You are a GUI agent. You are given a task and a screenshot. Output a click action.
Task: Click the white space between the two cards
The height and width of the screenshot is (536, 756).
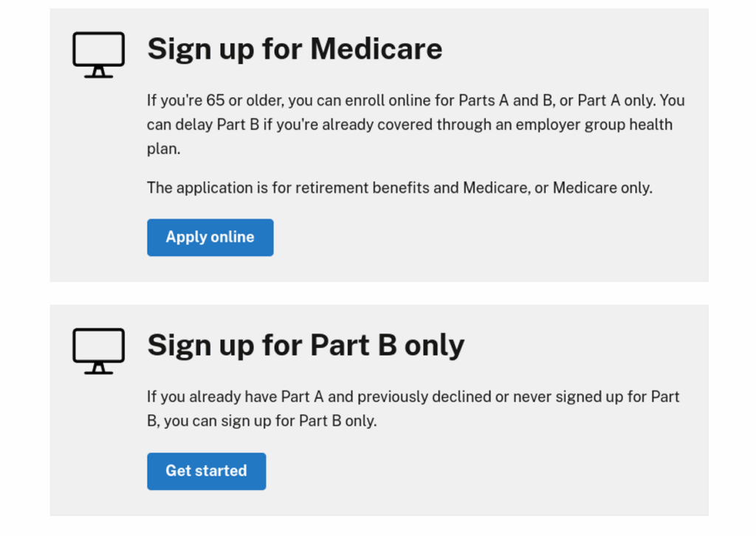(x=378, y=292)
